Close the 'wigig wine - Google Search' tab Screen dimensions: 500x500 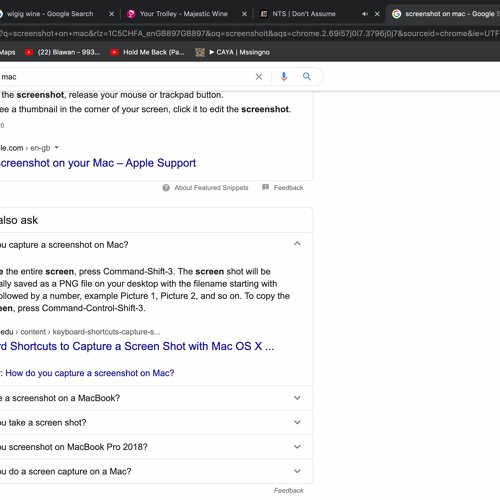tap(112, 14)
